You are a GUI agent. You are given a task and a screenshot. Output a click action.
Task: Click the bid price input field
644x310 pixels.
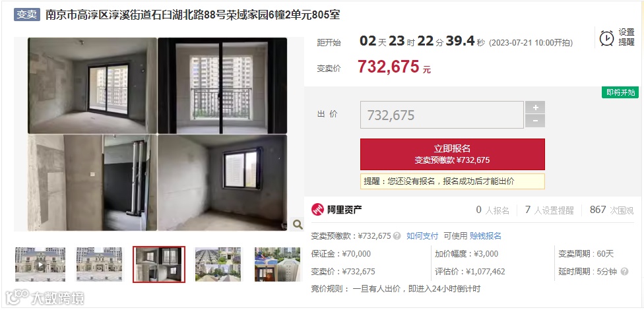[442, 115]
